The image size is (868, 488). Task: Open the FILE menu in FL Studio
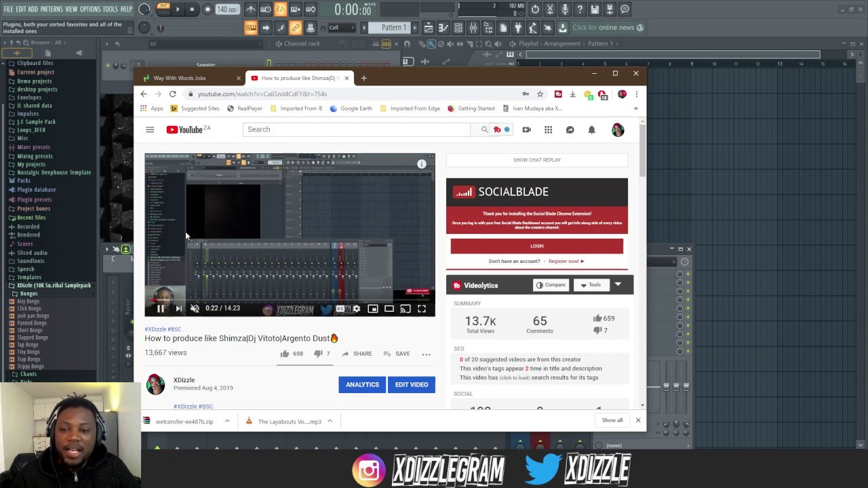(x=8, y=9)
